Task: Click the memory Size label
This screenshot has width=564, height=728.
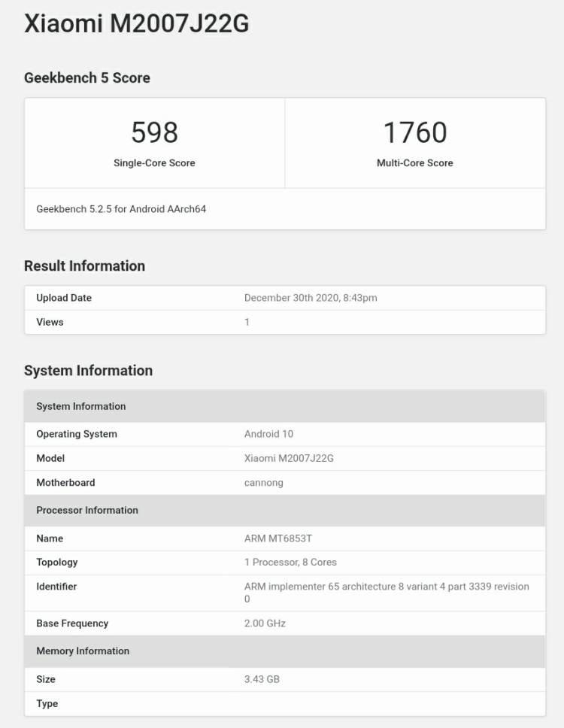Action: (x=45, y=679)
